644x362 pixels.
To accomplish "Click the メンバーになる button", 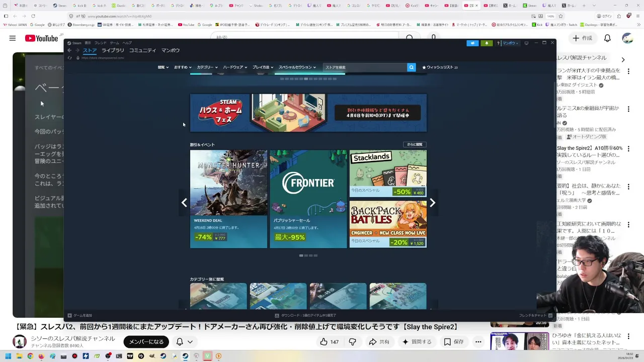I will pos(146,342).
